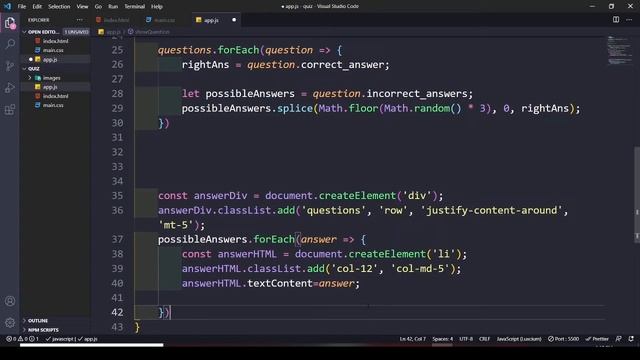This screenshot has height=360, width=640.
Task: Click the feedback icon in status bar
Action: [619, 339]
